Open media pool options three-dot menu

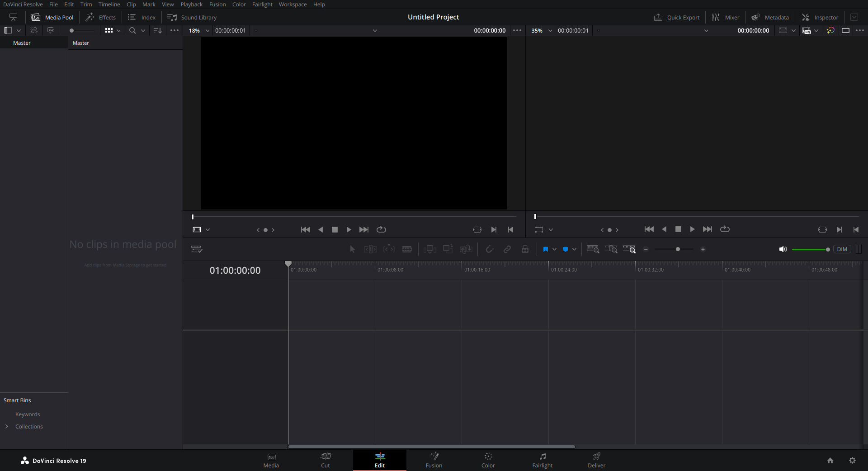(175, 30)
